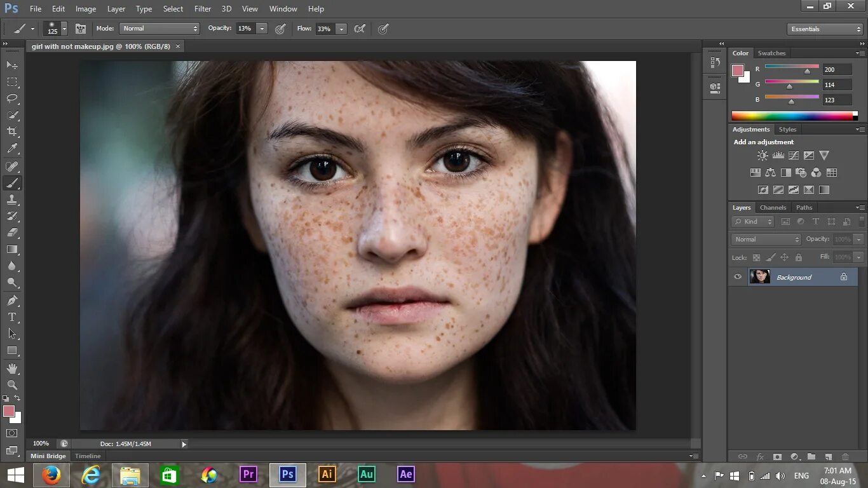Screen dimensions: 868x488
Task: Switch to the Styles tab
Action: click(x=787, y=130)
